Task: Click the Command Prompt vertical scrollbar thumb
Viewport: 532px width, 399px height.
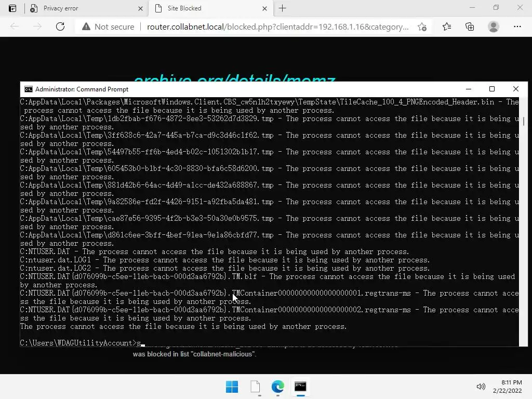Action: click(x=524, y=122)
